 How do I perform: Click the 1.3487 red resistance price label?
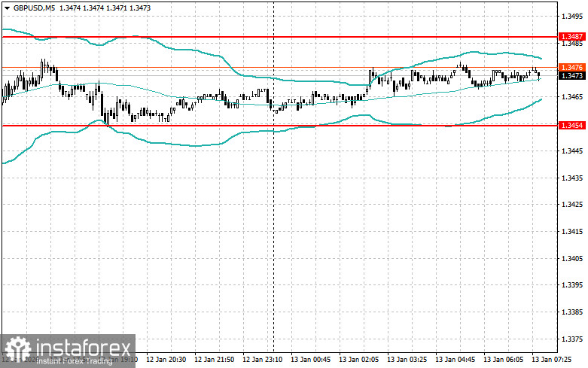[x=572, y=36]
